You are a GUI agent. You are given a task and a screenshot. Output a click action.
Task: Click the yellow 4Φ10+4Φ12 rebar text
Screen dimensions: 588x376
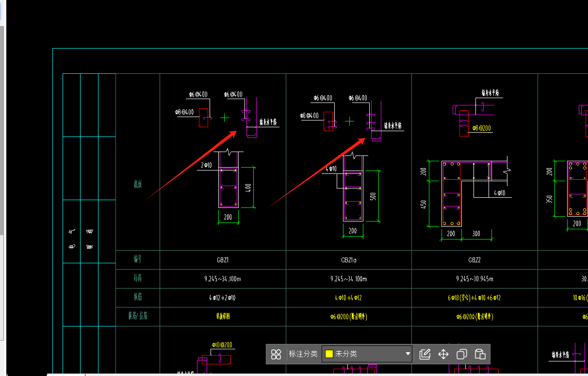[349, 298]
